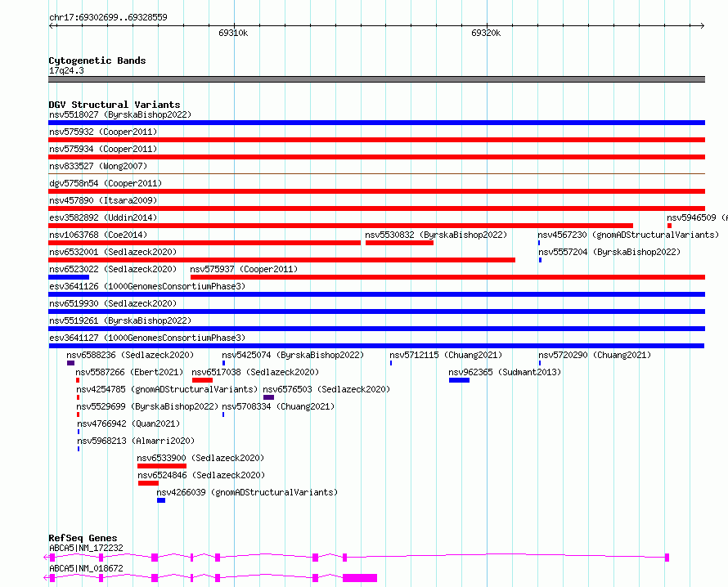Click the nsv5968213 (Almarri2020) label

click(136, 441)
